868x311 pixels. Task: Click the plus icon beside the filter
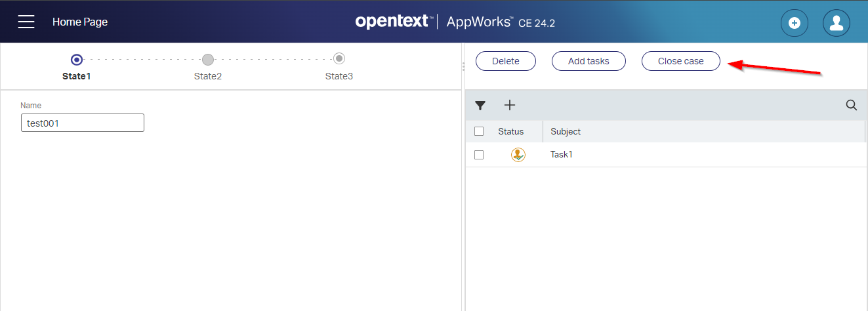510,105
